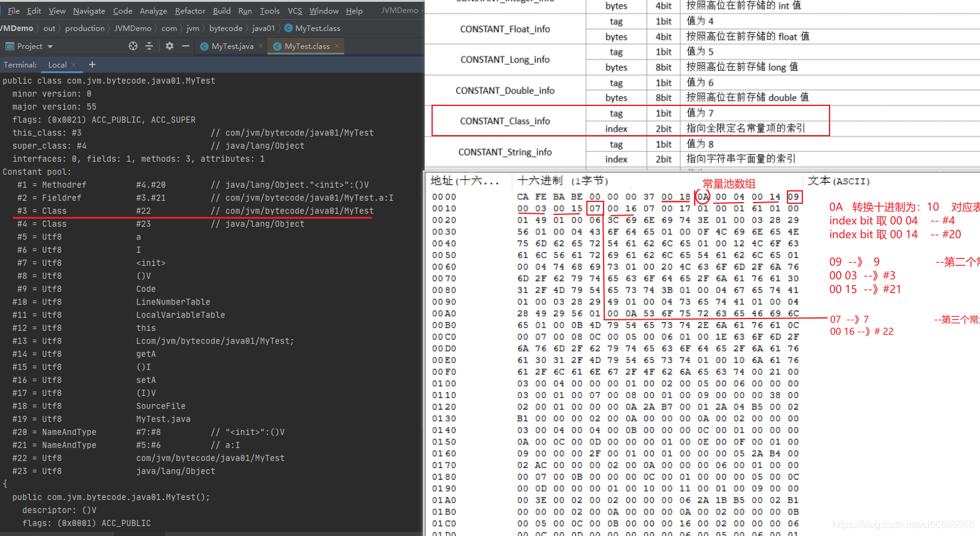Viewport: 980px width, 536px height.
Task: Open the Help menu
Action: pos(354,11)
